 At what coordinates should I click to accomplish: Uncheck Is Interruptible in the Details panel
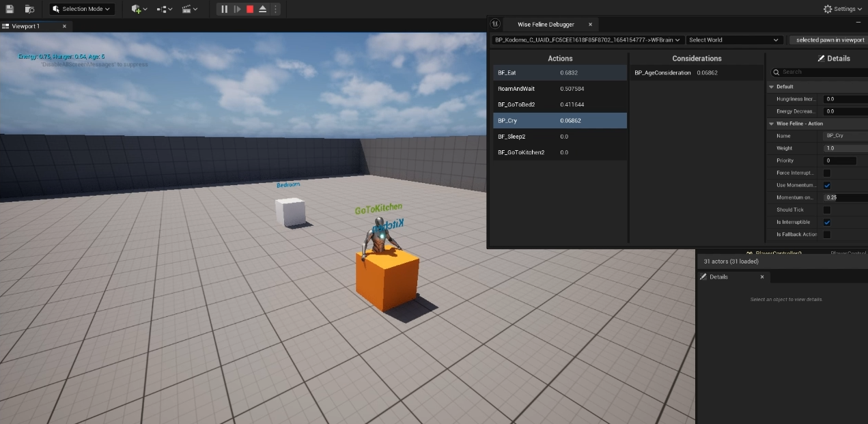point(826,222)
